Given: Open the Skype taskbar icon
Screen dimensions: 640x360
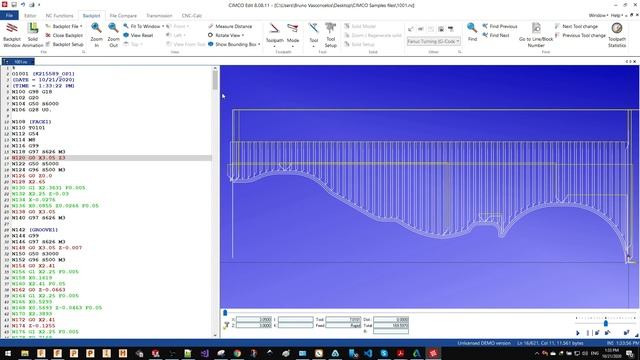Looking at the screenshot, I should coord(384,353).
